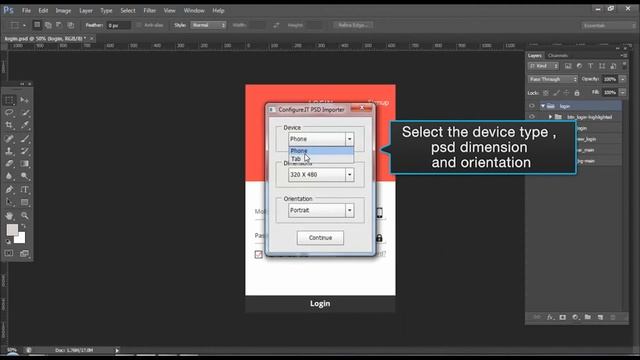The width and height of the screenshot is (640, 360).
Task: Click the foreground color swatch
Action: [11, 229]
